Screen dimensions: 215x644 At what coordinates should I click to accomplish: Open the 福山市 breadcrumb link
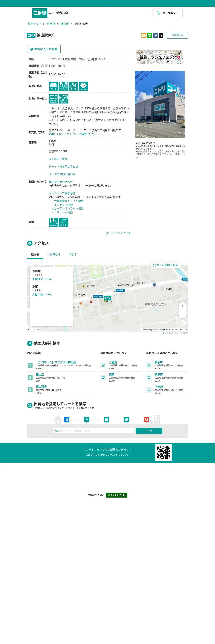pyautogui.click(x=65, y=24)
